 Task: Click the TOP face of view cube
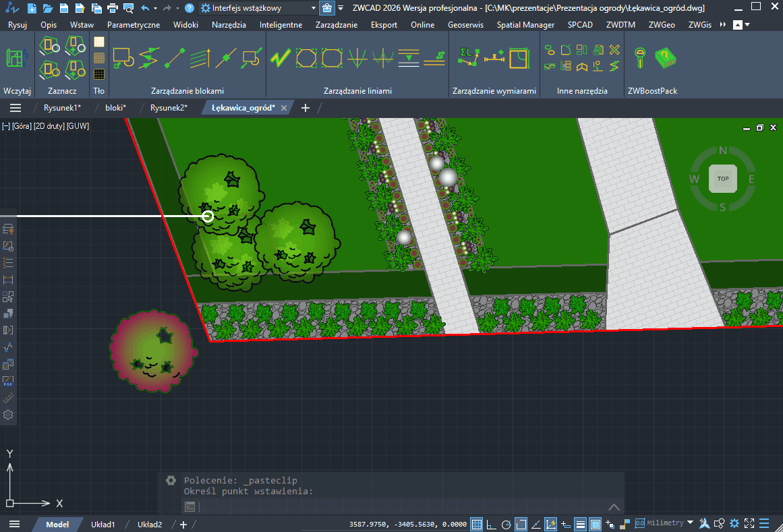click(x=722, y=179)
